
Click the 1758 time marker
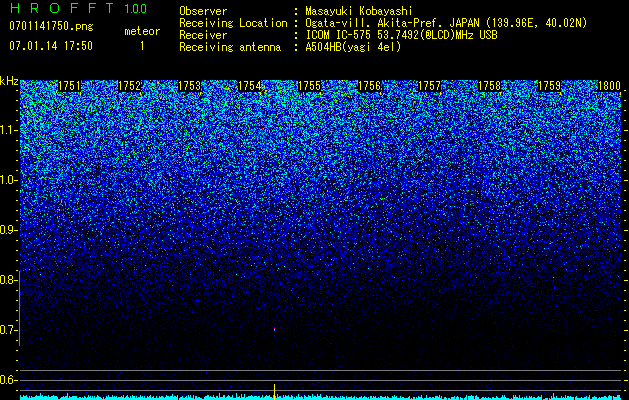490,86
